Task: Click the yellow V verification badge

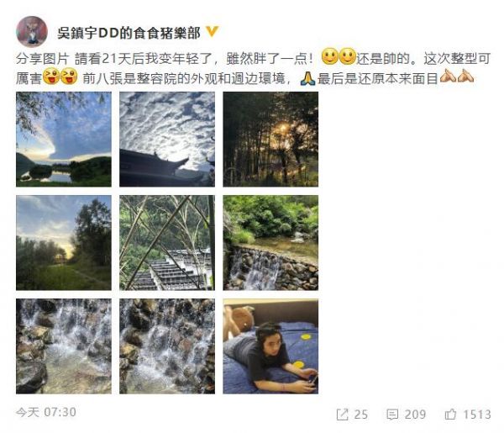Action: click(x=212, y=31)
